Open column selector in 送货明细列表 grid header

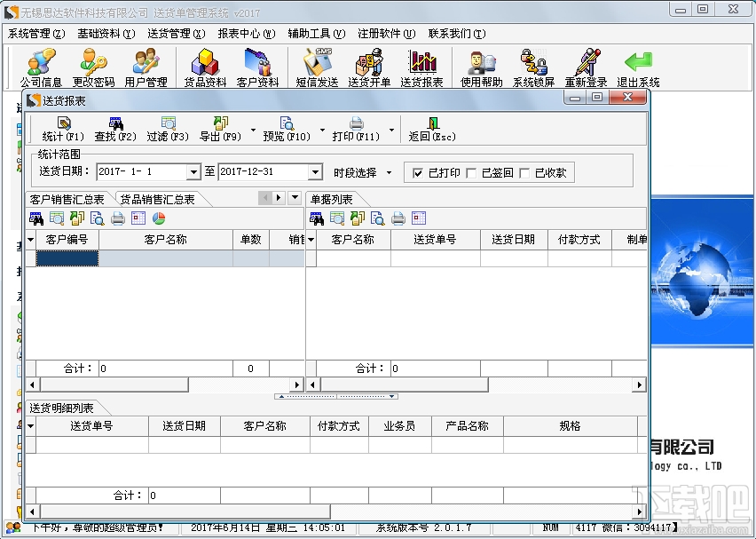pyautogui.click(x=31, y=426)
